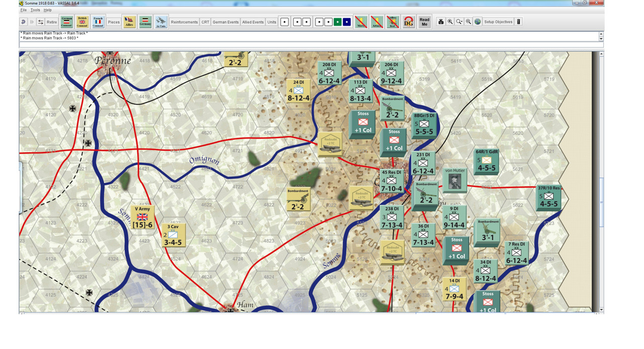Select the 45 Res DI counter
Image resolution: width=644 pixels, height=349 pixels.
tap(392, 181)
